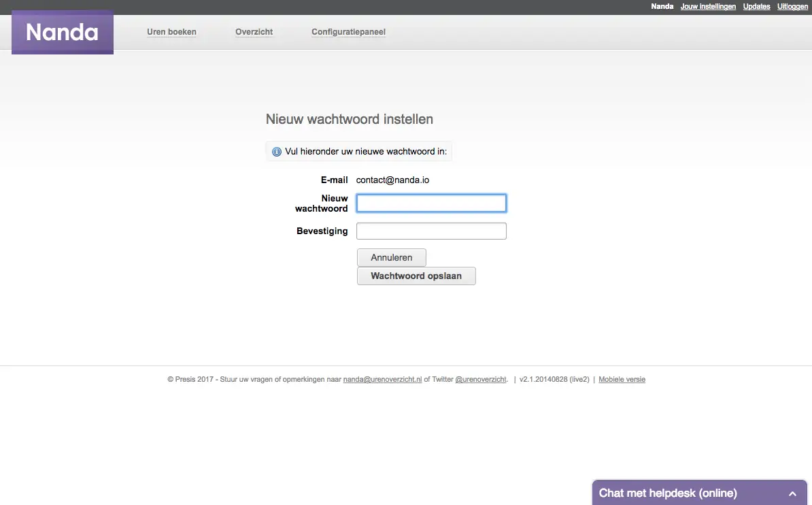812x505 pixels.
Task: Focus the Bevestiging password field
Action: [x=431, y=231]
